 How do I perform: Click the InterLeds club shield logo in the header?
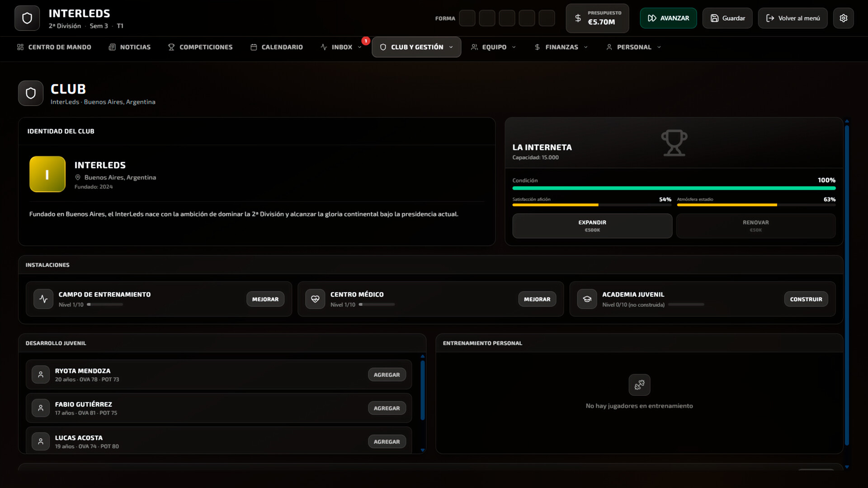27,18
